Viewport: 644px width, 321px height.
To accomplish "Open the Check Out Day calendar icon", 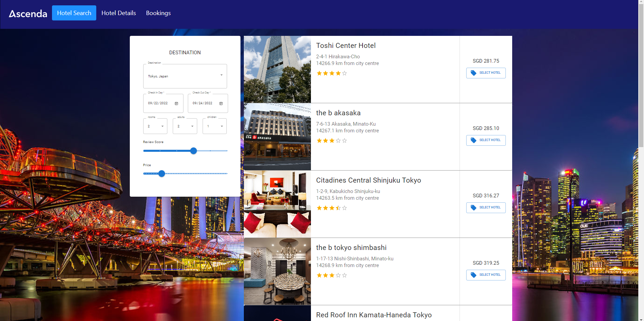I will pos(221,104).
